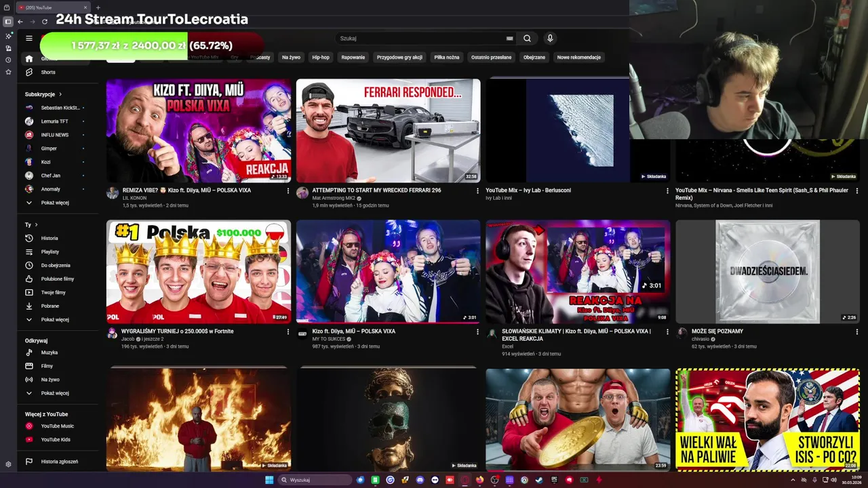Image resolution: width=868 pixels, height=488 pixels.
Task: Select the Na żywo filter chip
Action: [291, 58]
